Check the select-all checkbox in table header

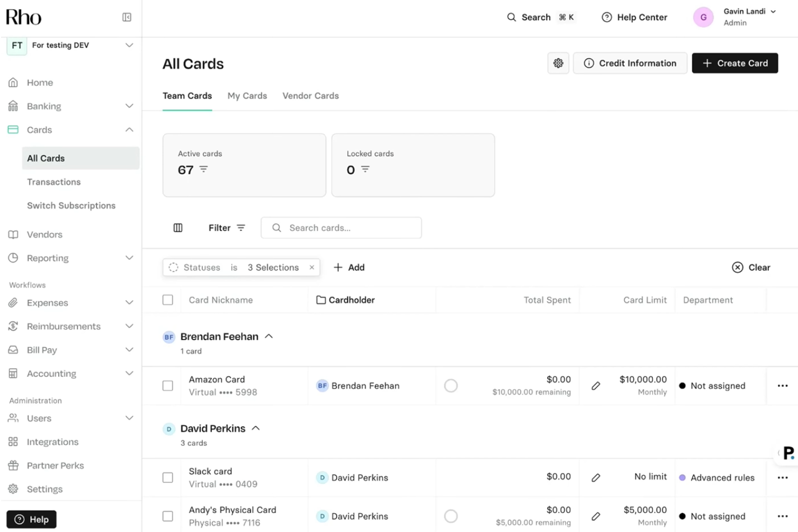168,300
